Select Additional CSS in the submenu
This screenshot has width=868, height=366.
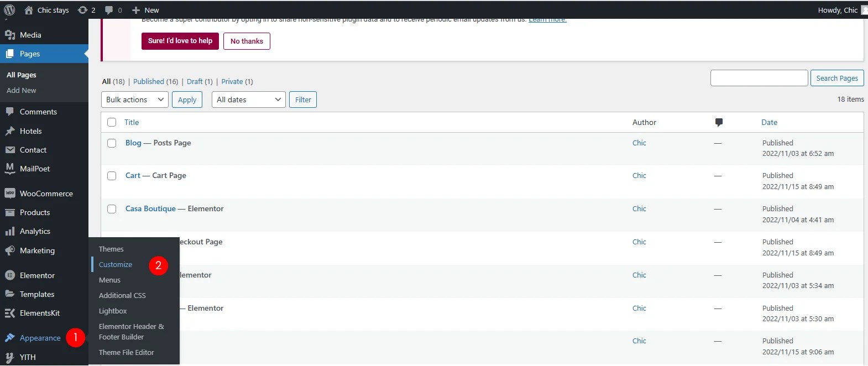tap(122, 296)
